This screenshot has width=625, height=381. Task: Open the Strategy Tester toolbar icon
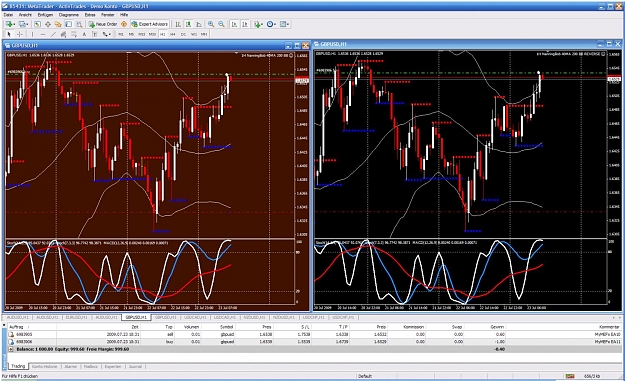pos(79,24)
